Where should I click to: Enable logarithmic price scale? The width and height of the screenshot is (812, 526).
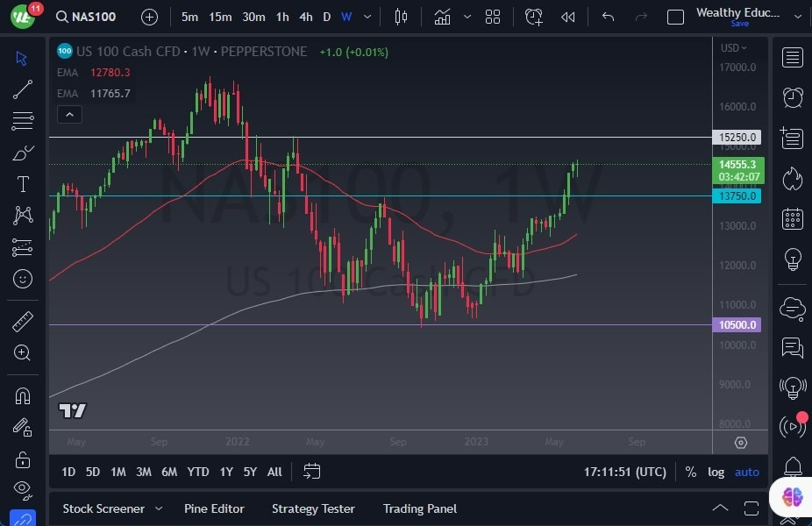coord(716,472)
